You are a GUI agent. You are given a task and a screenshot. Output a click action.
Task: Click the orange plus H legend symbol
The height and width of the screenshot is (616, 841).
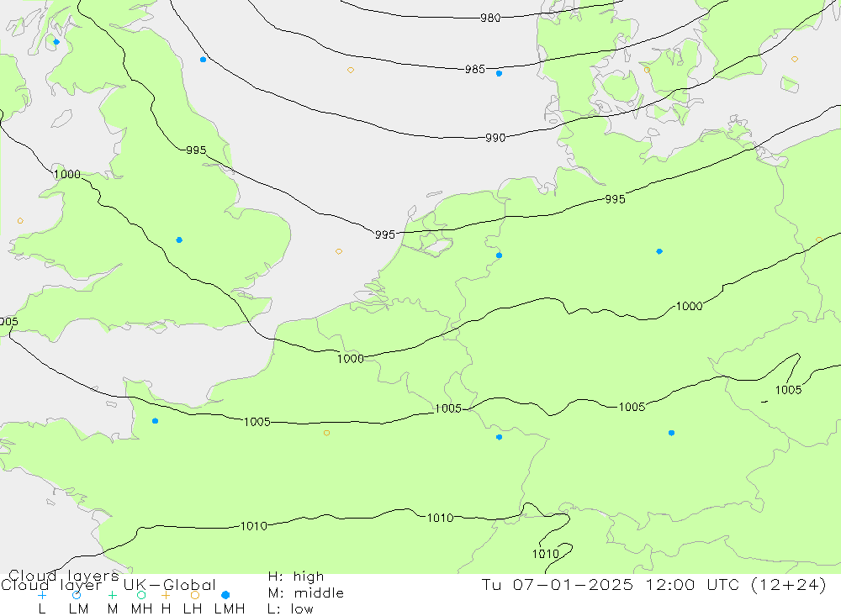coord(166,595)
